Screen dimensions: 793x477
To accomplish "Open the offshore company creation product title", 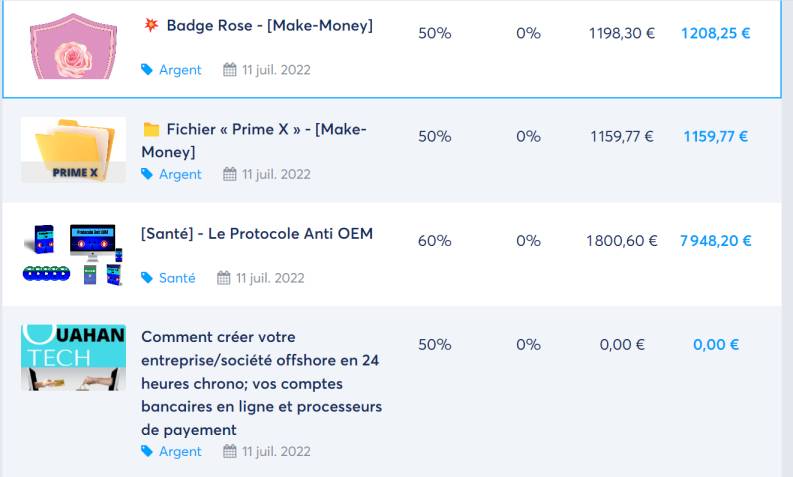I will 260,383.
